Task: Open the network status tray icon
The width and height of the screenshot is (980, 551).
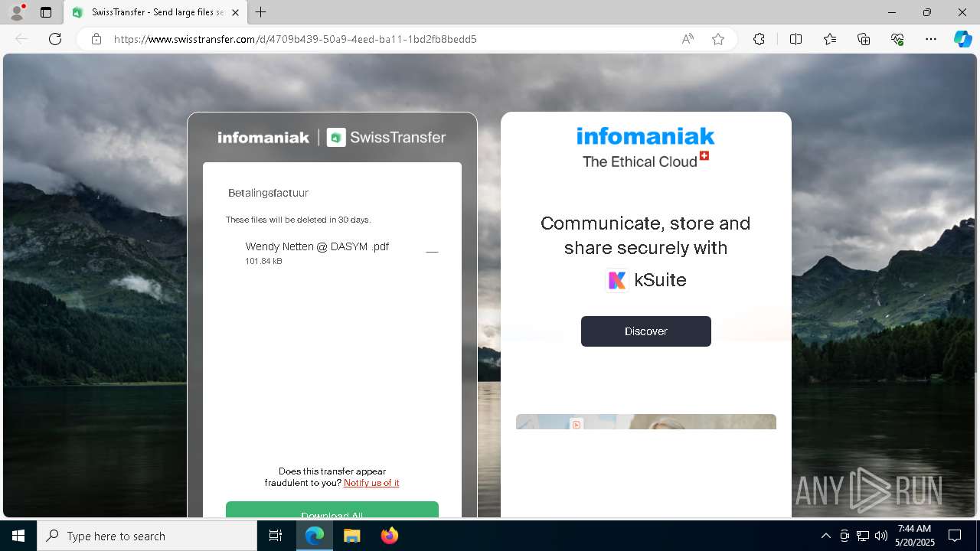Action: pyautogui.click(x=863, y=536)
